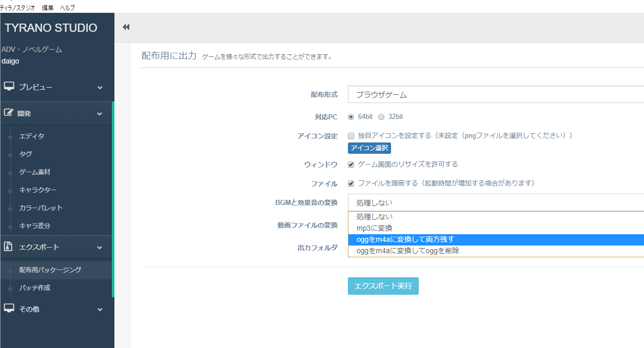The image size is (644, 348).
Task: Choose oggをm4aに変換して両方残す option
Action: pos(496,239)
